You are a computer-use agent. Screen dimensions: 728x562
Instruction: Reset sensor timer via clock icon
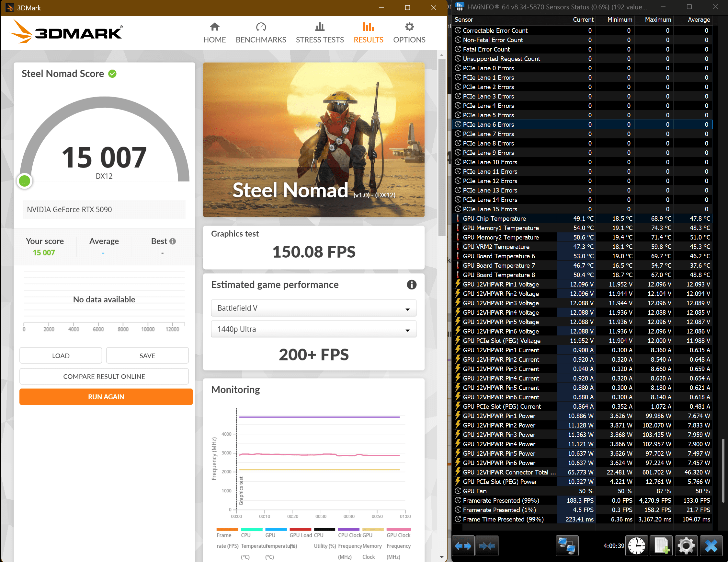click(636, 546)
